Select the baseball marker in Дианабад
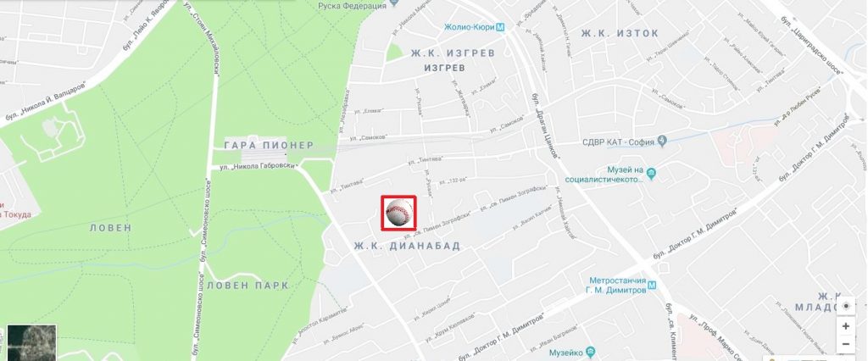 click(398, 214)
